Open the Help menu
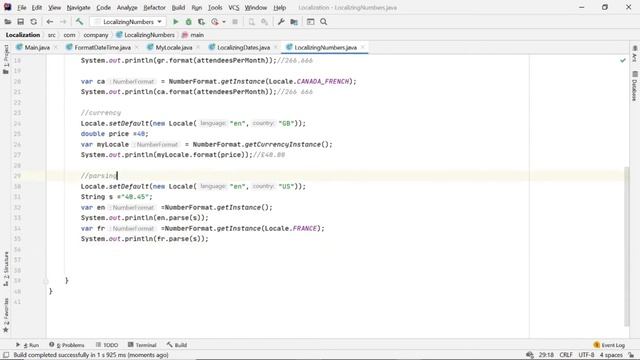Screen dimensions: 640x360 pyautogui.click(x=280, y=7)
